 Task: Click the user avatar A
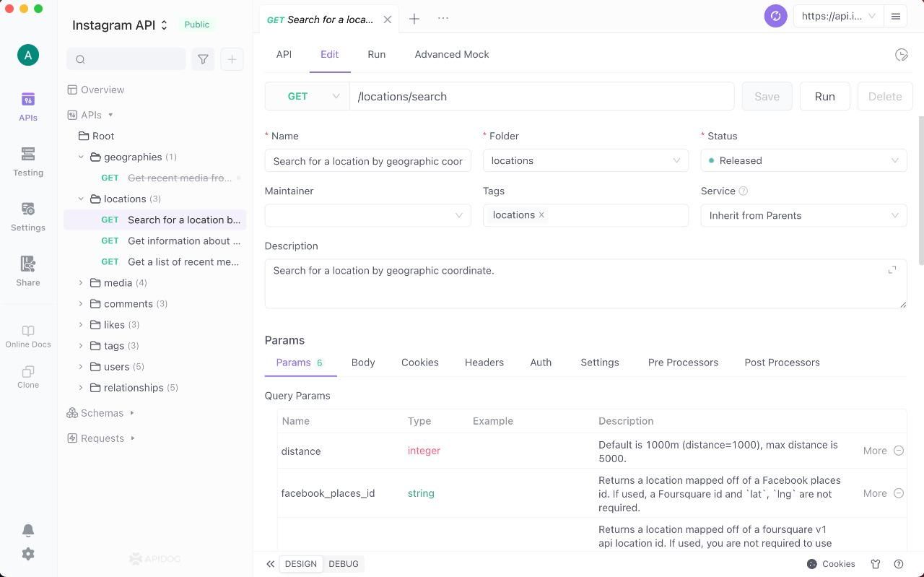point(28,55)
